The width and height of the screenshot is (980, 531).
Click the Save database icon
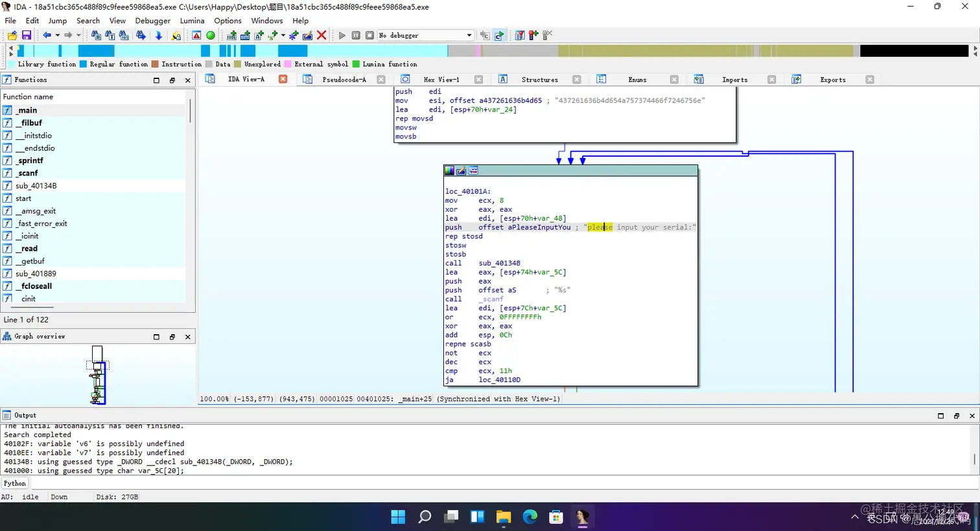[27, 35]
